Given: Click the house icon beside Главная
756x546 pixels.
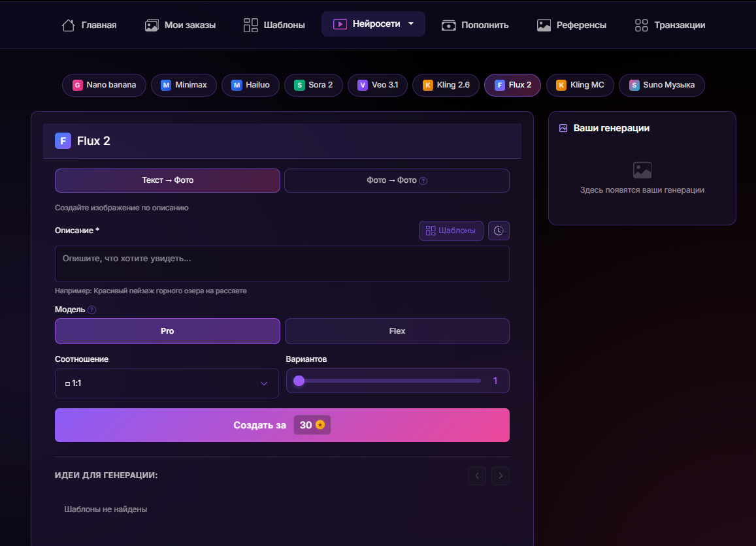Looking at the screenshot, I should click(x=69, y=25).
